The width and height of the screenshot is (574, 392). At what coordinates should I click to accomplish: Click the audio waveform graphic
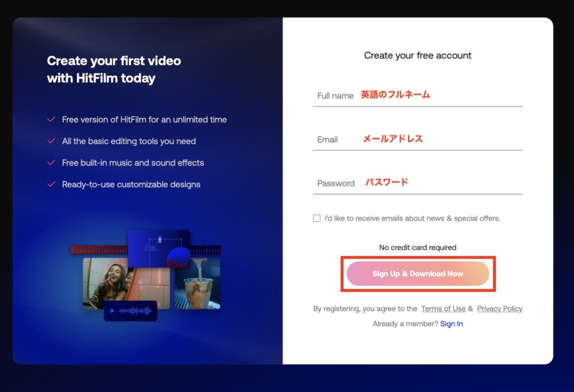pos(135,311)
